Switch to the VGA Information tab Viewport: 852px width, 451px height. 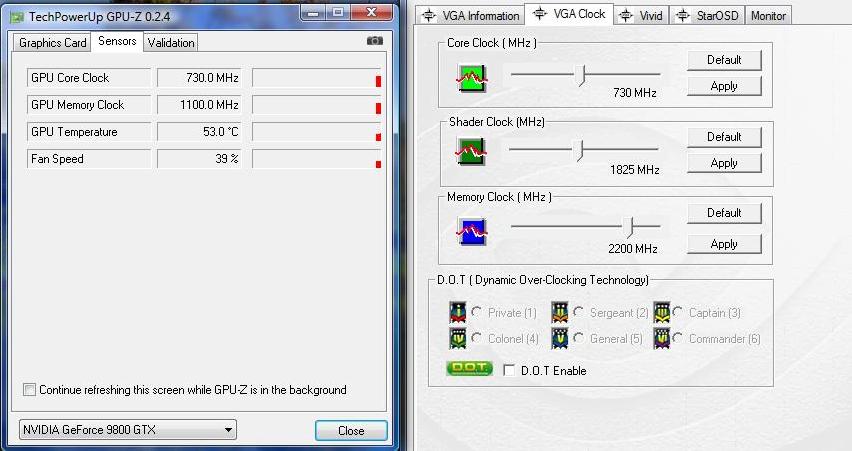(471, 16)
